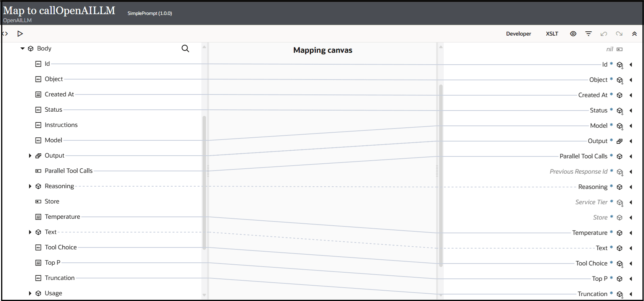Click the target Created At element icon
644x301 pixels.
[x=619, y=95]
